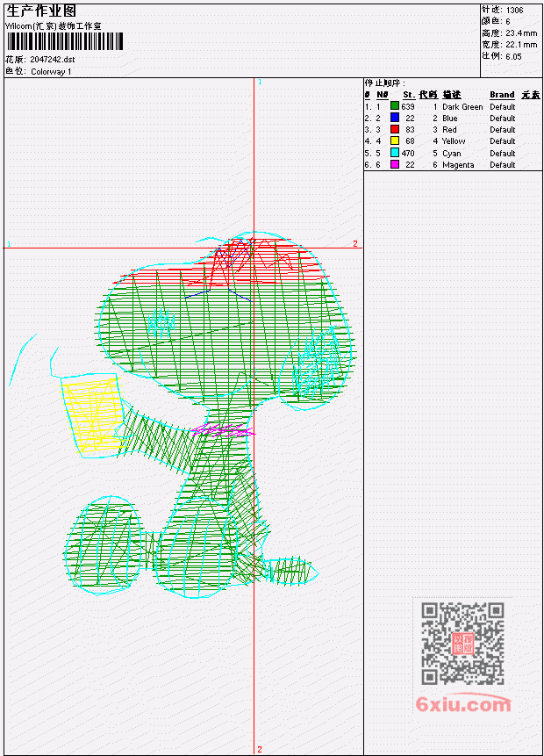544x756 pixels.
Task: Click the yellow cup in the design
Action: pos(93,414)
